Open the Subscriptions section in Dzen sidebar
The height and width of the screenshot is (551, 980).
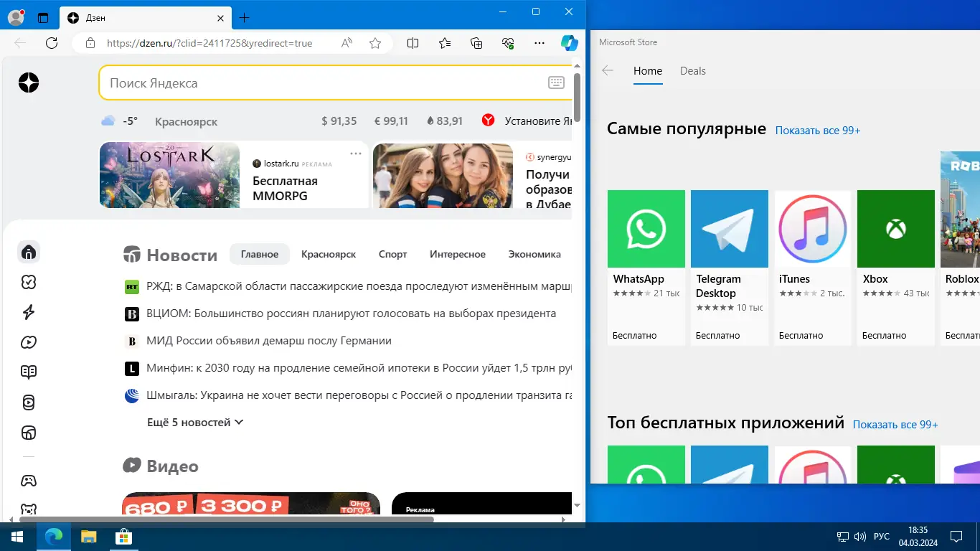coord(29,282)
